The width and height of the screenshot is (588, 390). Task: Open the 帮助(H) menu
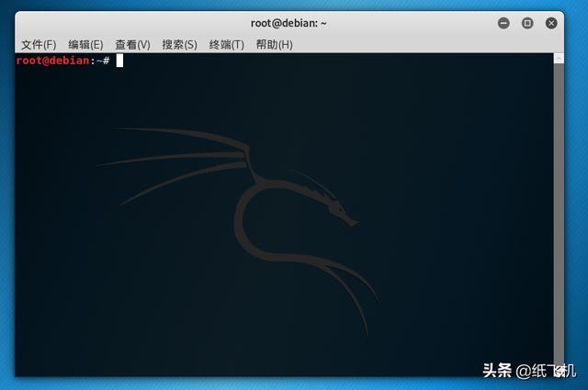coord(274,45)
